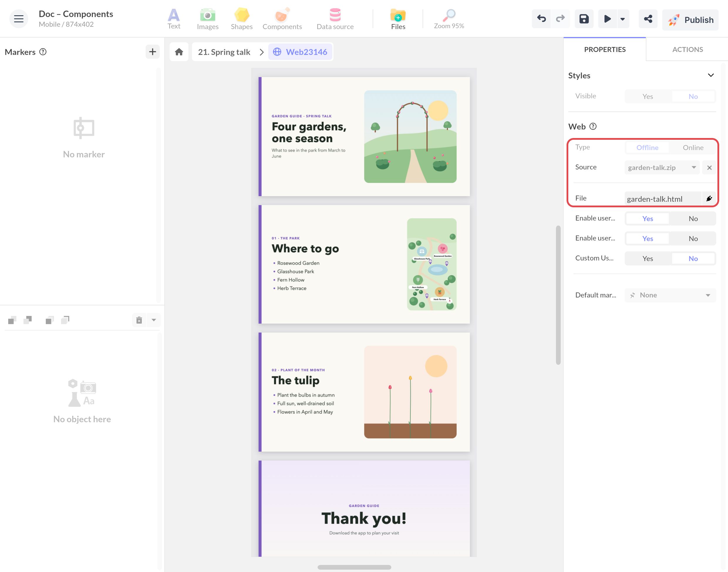Select the Text tool
The image size is (728, 572).
[174, 19]
